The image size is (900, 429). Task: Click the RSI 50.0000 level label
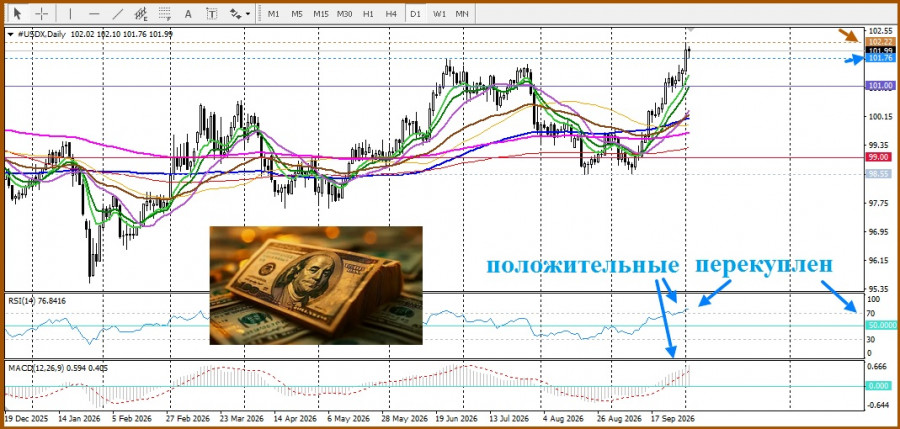point(880,326)
